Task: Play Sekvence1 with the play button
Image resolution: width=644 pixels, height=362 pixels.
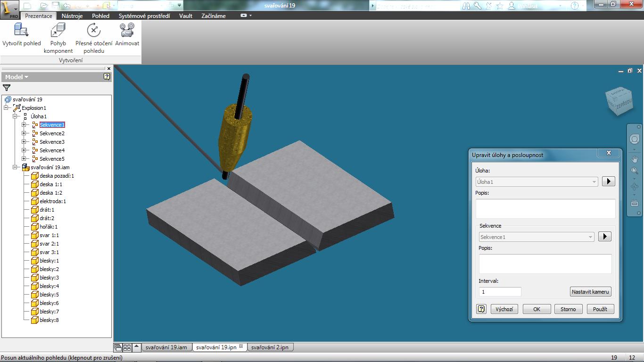Action: point(604,237)
